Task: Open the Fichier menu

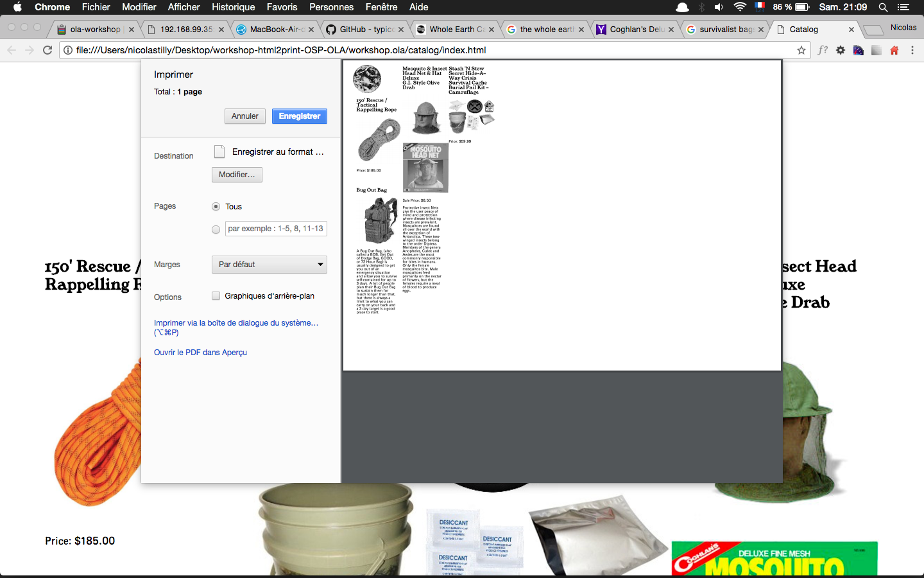Action: (x=96, y=7)
